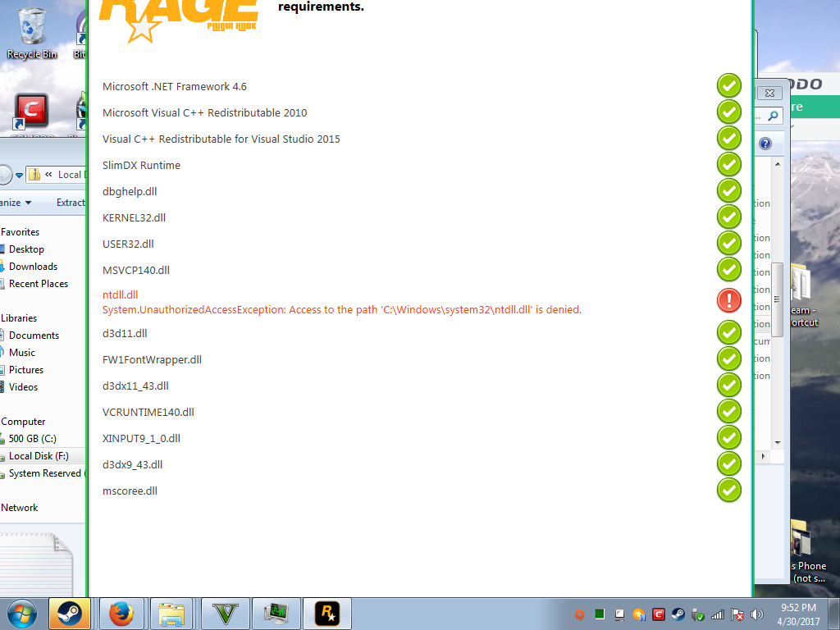Open the Task Manager taskbar button
This screenshot has width=840, height=630.
(x=276, y=614)
